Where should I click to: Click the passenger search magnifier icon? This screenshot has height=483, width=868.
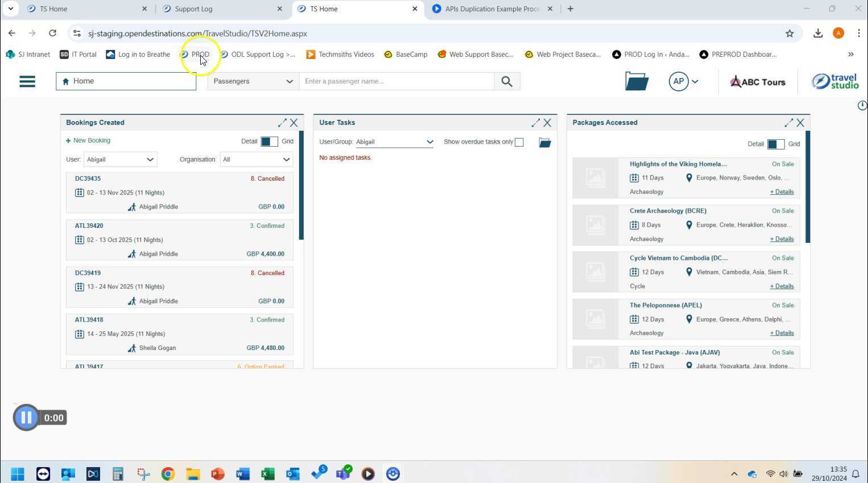point(507,81)
